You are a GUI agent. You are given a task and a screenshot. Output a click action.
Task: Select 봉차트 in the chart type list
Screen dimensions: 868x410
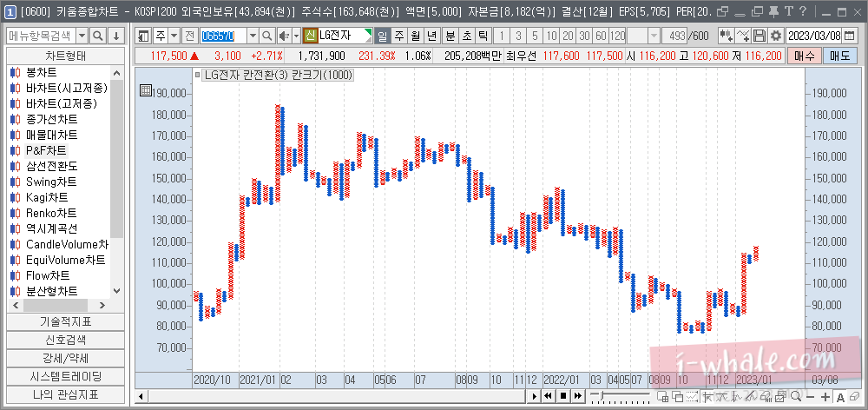pos(41,73)
